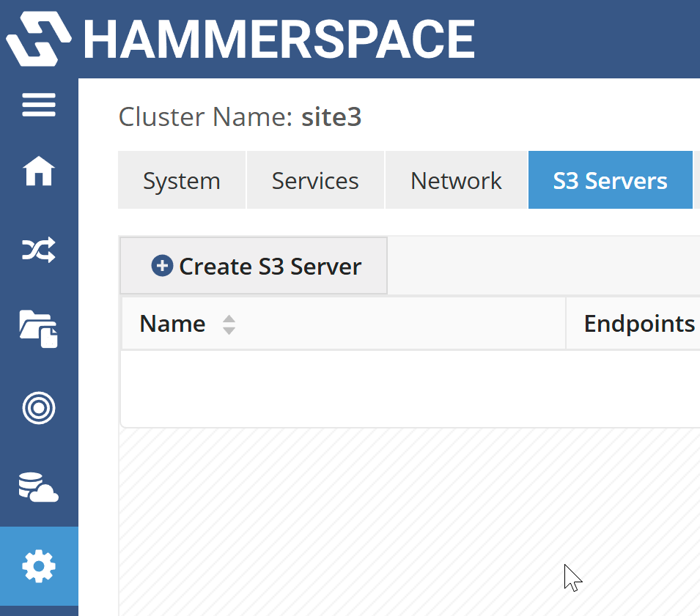700x616 pixels.
Task: Click the HAMMERSPACE title text
Action: [x=279, y=40]
